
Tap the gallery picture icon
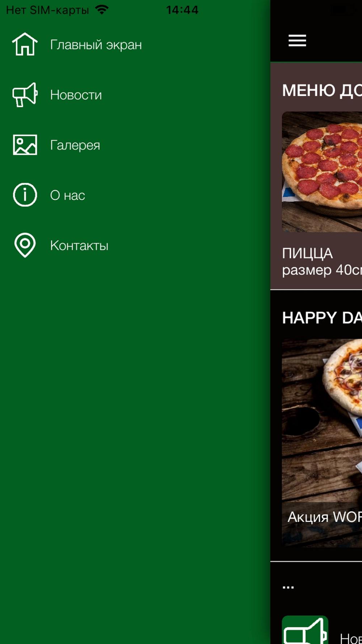25,145
